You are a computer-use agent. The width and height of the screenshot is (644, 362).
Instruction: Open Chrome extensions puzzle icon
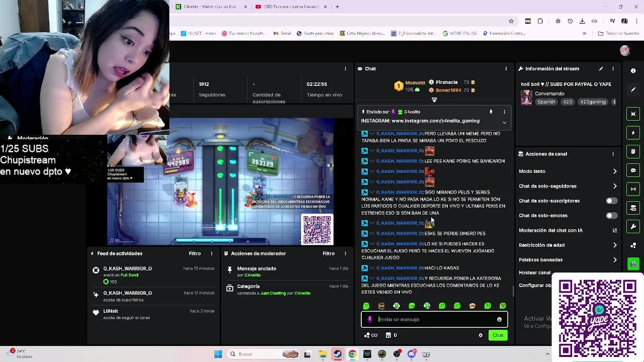click(540, 21)
